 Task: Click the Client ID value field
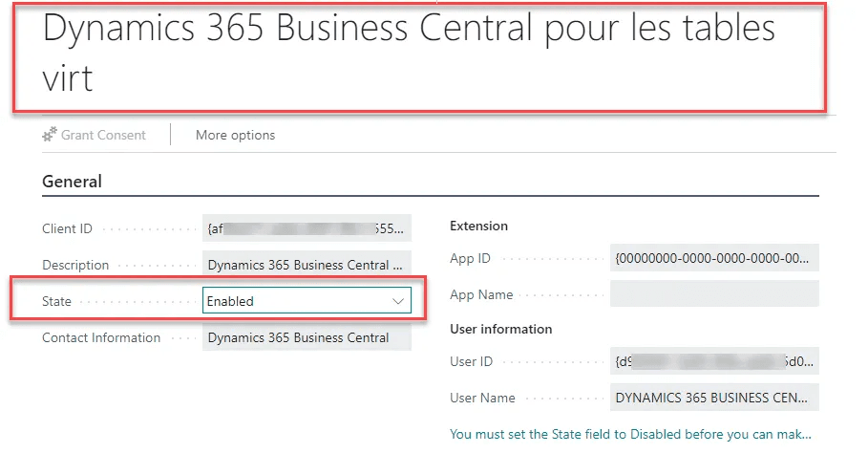[307, 229]
